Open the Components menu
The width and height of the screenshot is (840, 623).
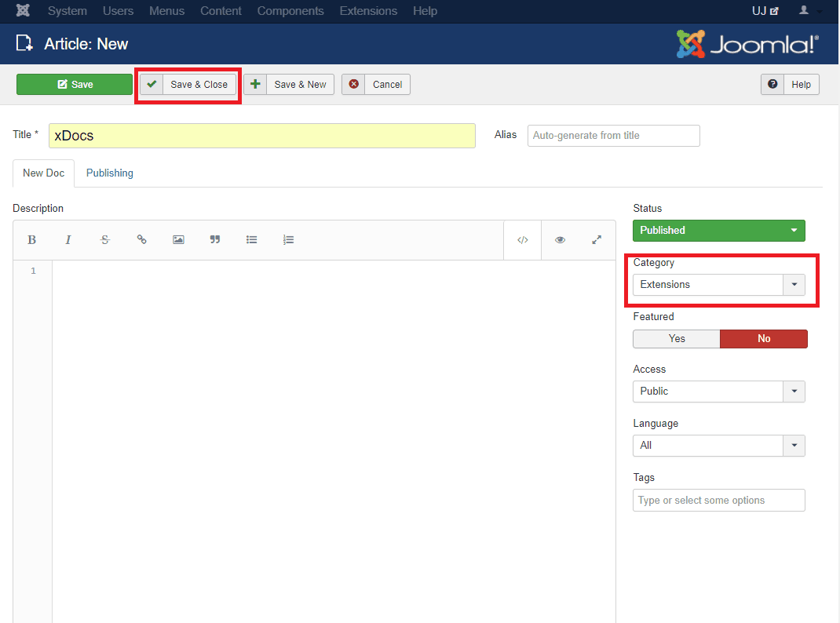[x=290, y=11]
